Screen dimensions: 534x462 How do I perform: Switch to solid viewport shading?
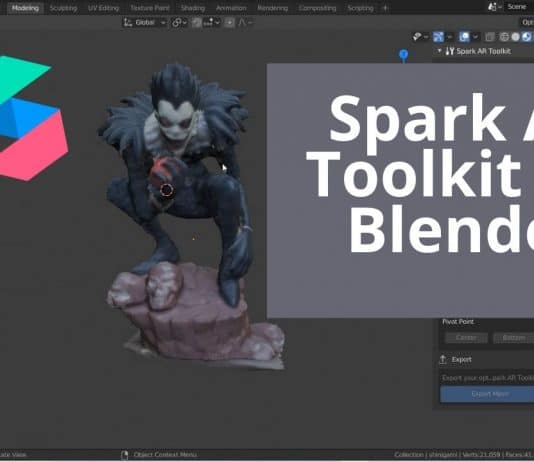515,37
